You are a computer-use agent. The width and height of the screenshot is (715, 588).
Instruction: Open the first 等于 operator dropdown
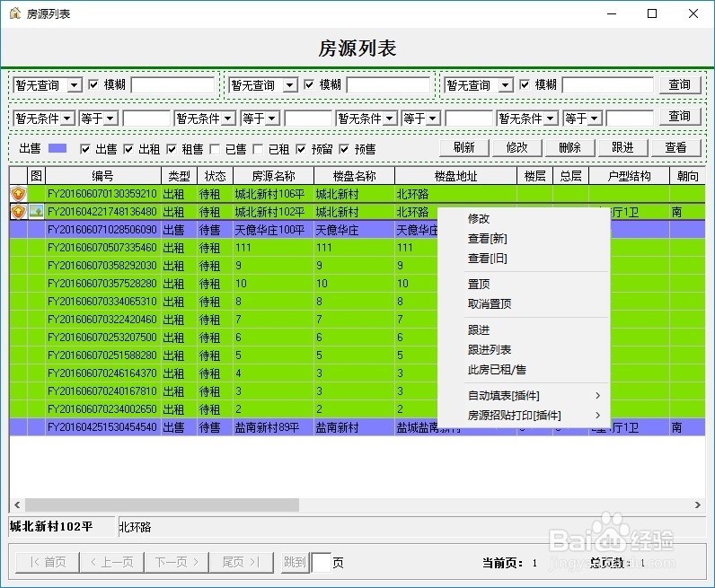click(x=110, y=118)
